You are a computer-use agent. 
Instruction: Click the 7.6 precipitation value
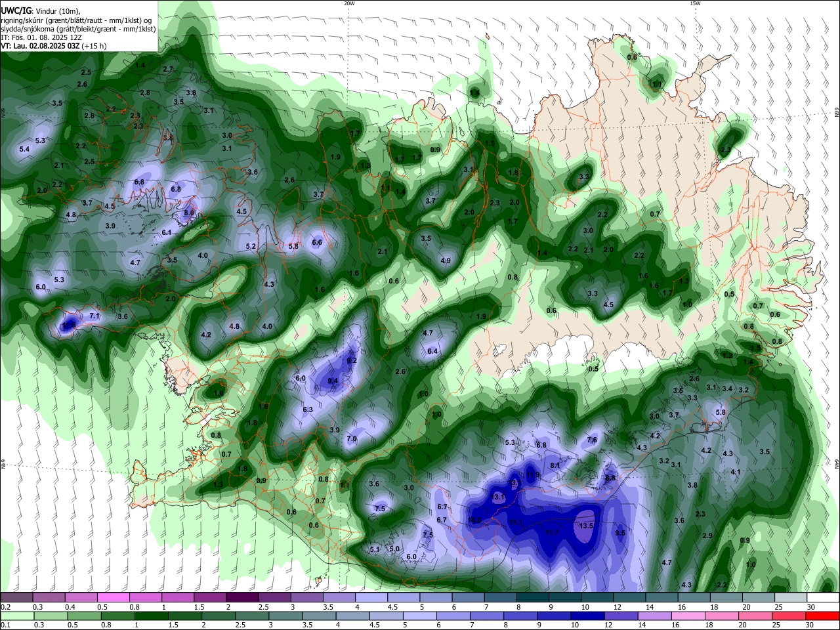[x=592, y=440]
